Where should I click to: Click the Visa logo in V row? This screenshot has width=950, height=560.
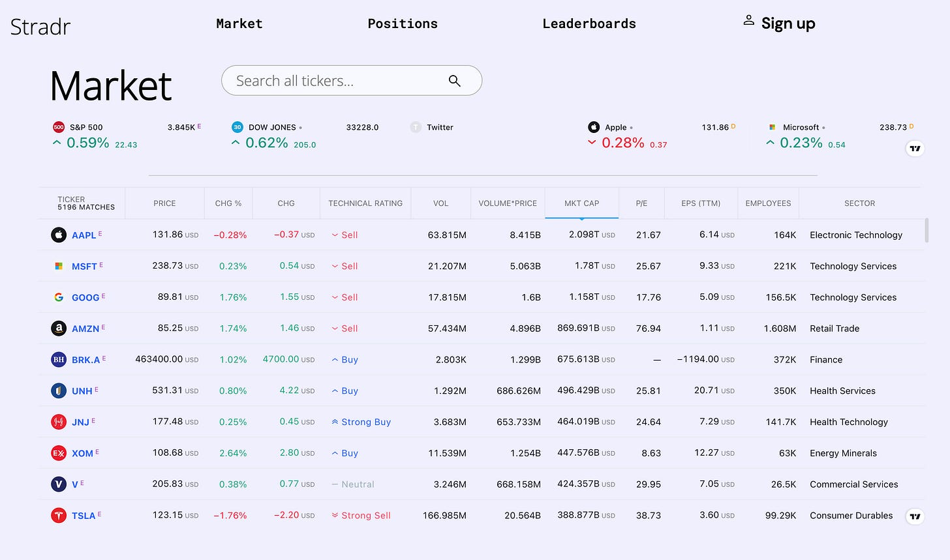pyautogui.click(x=59, y=484)
